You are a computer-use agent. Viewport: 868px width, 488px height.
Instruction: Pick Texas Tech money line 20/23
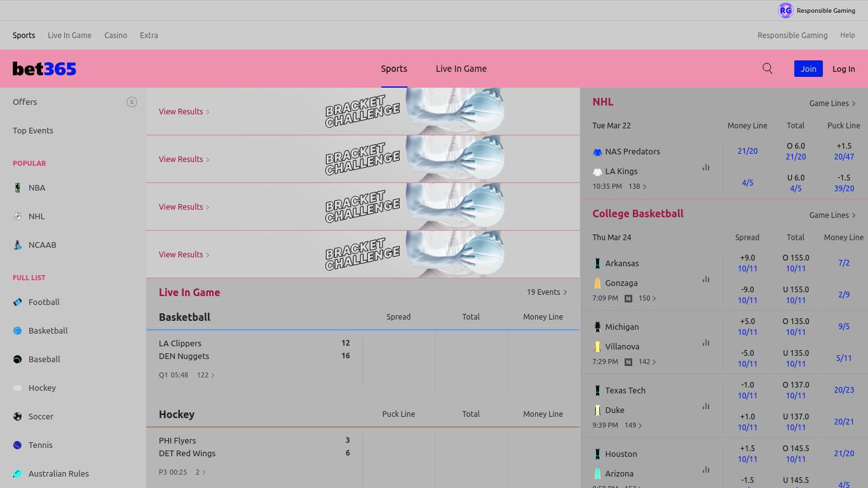pos(844,390)
